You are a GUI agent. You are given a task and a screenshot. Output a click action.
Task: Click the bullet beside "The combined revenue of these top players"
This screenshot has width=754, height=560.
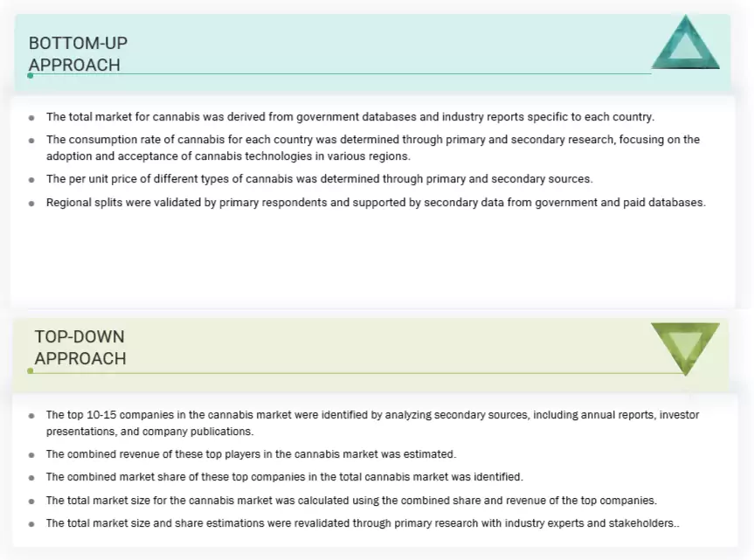(x=32, y=455)
